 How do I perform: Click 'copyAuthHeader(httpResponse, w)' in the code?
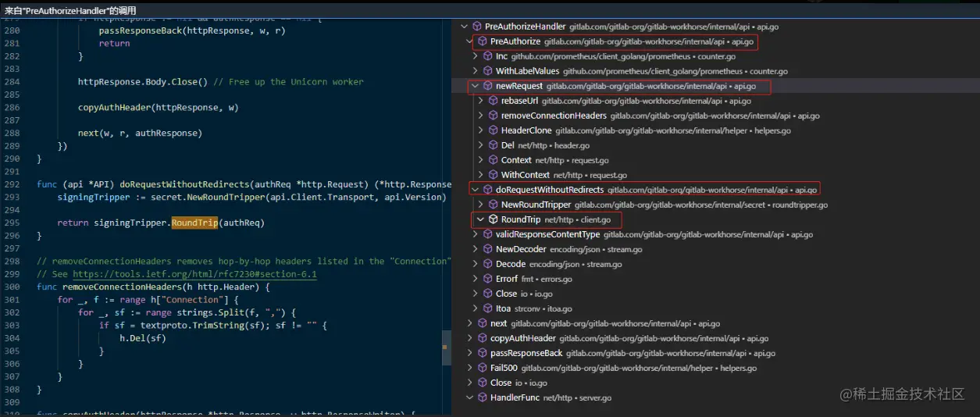coord(158,107)
